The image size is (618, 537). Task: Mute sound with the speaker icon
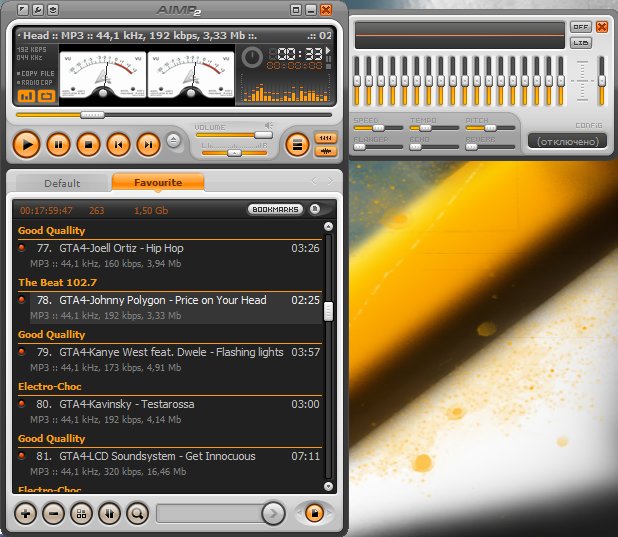[269, 126]
